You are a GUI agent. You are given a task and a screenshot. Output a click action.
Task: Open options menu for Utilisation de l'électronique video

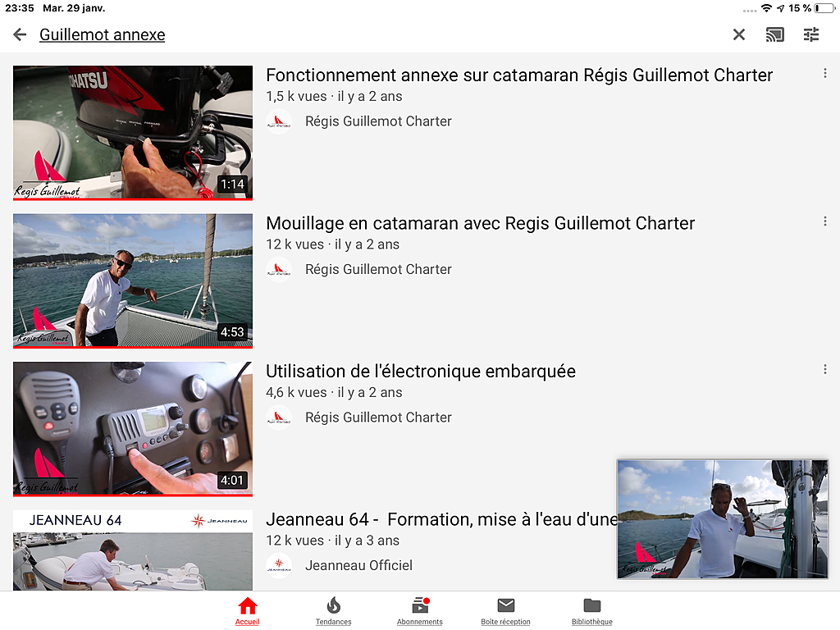click(x=825, y=369)
